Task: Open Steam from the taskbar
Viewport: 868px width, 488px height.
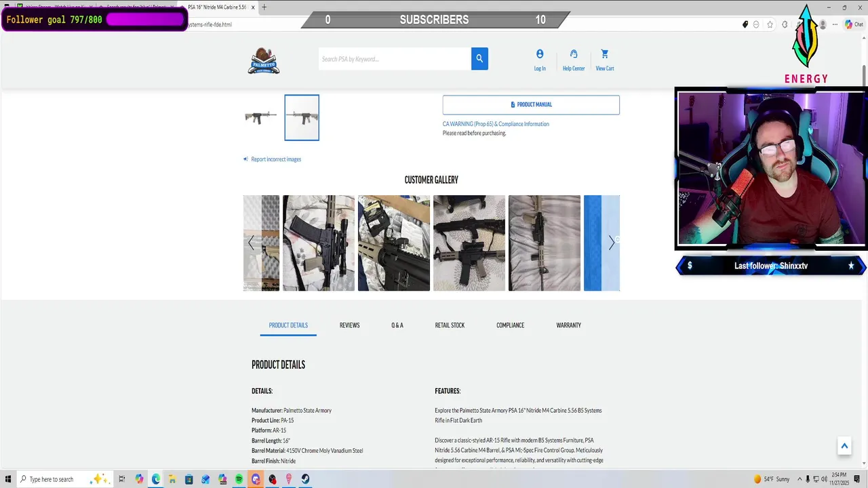Action: pyautogui.click(x=306, y=479)
